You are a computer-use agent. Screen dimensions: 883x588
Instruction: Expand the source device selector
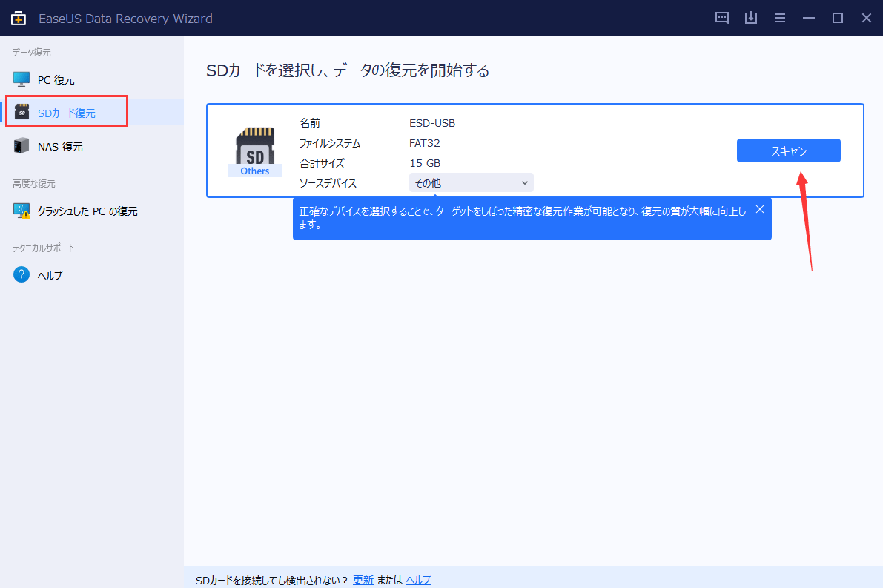[x=525, y=182]
